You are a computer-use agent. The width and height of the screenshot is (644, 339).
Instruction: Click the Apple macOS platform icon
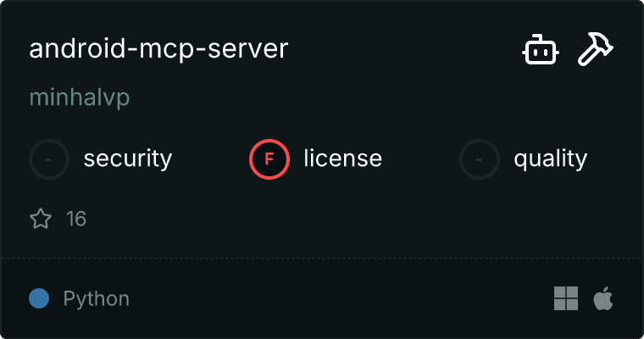tap(603, 298)
